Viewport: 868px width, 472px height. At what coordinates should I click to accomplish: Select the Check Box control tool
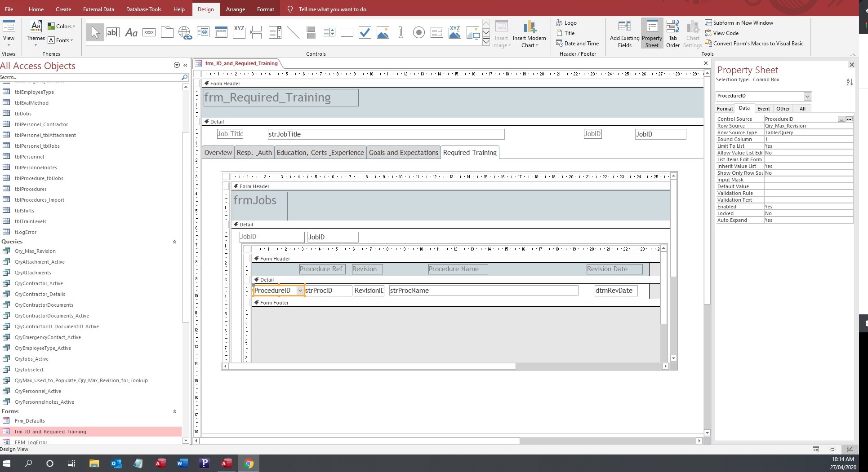click(x=365, y=32)
